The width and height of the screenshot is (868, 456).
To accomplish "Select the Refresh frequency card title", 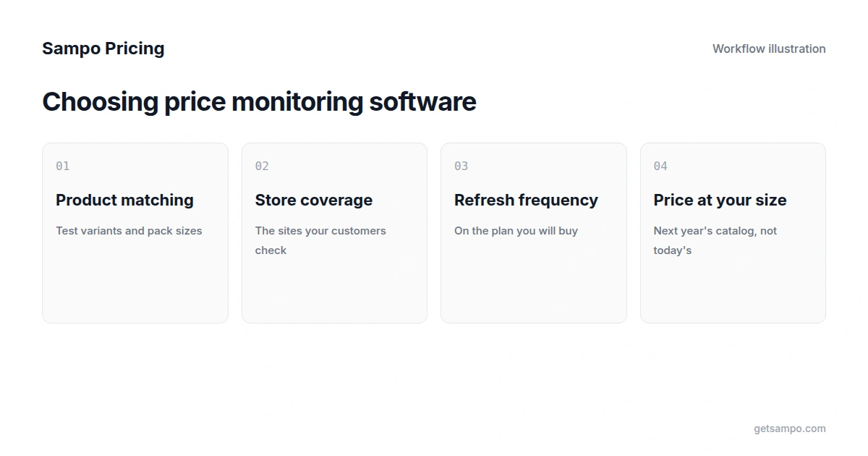I will (x=526, y=200).
